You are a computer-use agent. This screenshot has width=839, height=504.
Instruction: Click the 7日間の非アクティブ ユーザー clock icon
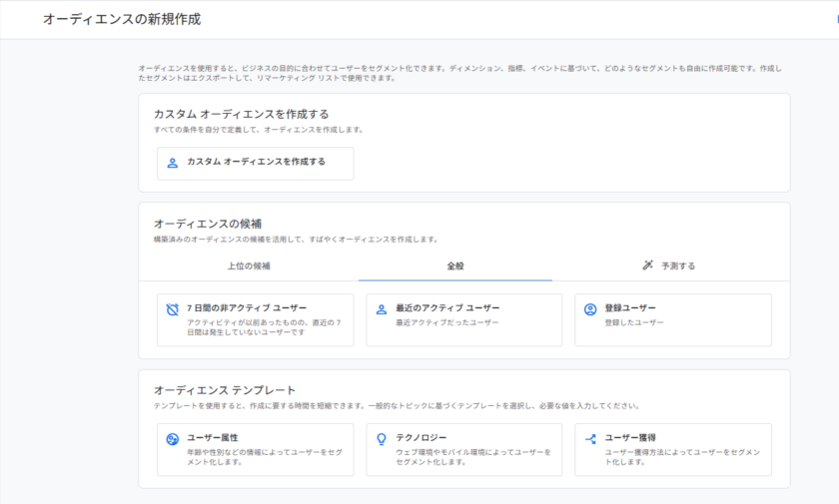tap(173, 309)
